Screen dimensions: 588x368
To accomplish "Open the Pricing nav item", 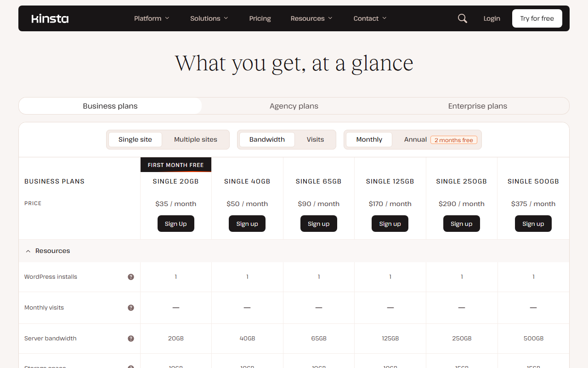I will point(260,18).
